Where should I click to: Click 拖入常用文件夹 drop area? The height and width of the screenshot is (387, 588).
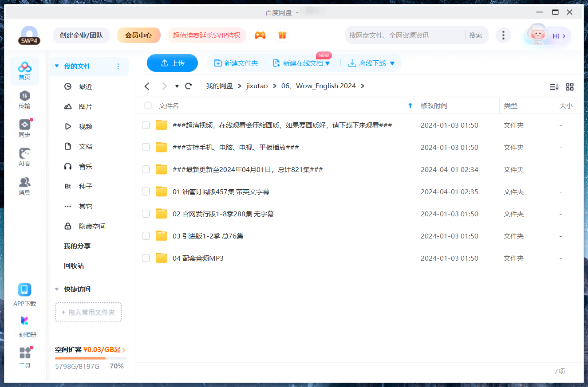pyautogui.click(x=88, y=312)
